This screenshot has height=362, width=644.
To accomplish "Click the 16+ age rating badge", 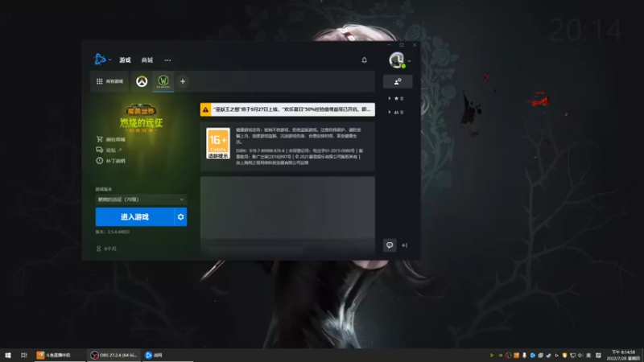I will tap(218, 143).
